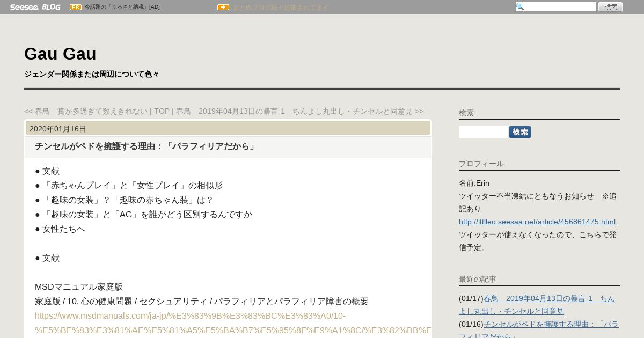Image resolution: width=644 pixels, height=338 pixels.
Task: Go to previous post 春鳥 賞が多過ぎて数えきれない
Action: click(x=86, y=111)
